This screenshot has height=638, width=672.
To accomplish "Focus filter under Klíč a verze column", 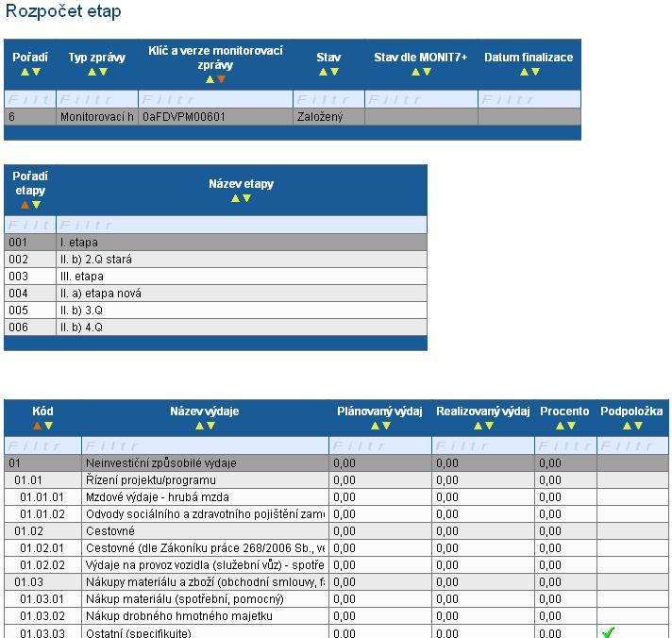I will pyautogui.click(x=215, y=99).
